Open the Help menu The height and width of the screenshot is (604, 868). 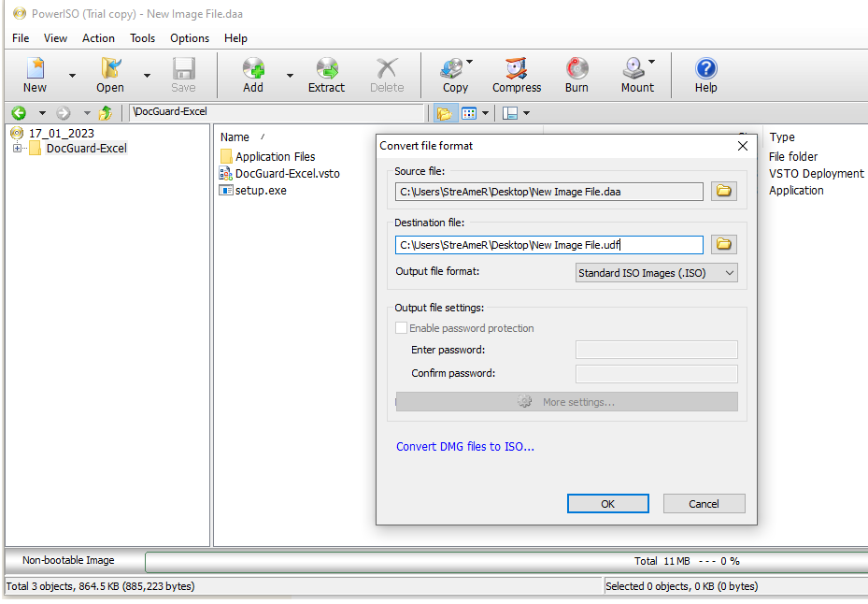[235, 38]
